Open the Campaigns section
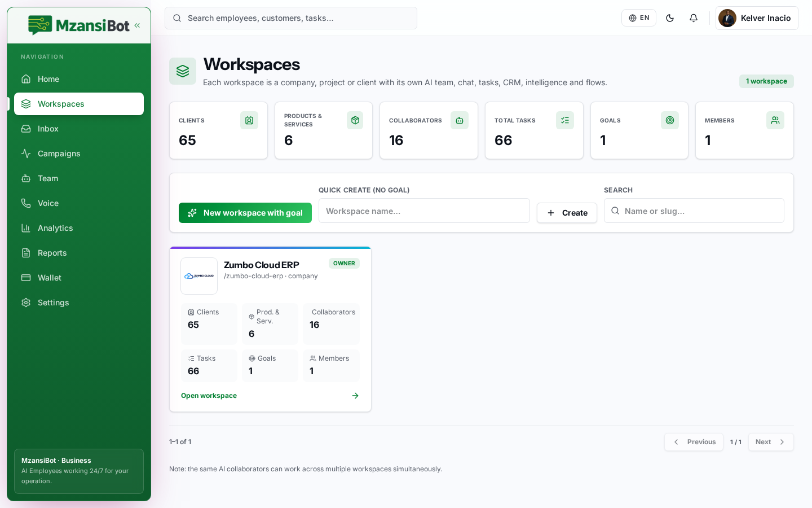 (79, 154)
